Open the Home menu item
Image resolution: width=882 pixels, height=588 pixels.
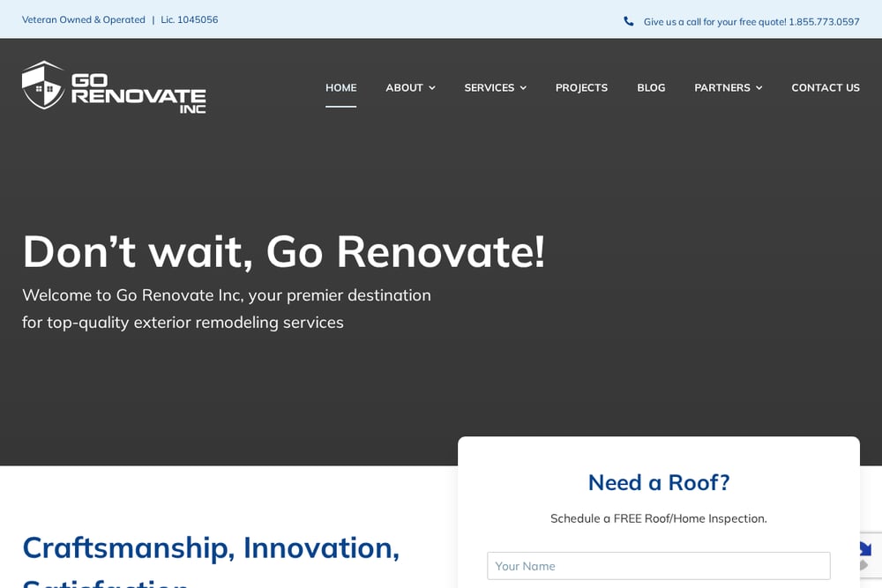[x=340, y=87]
